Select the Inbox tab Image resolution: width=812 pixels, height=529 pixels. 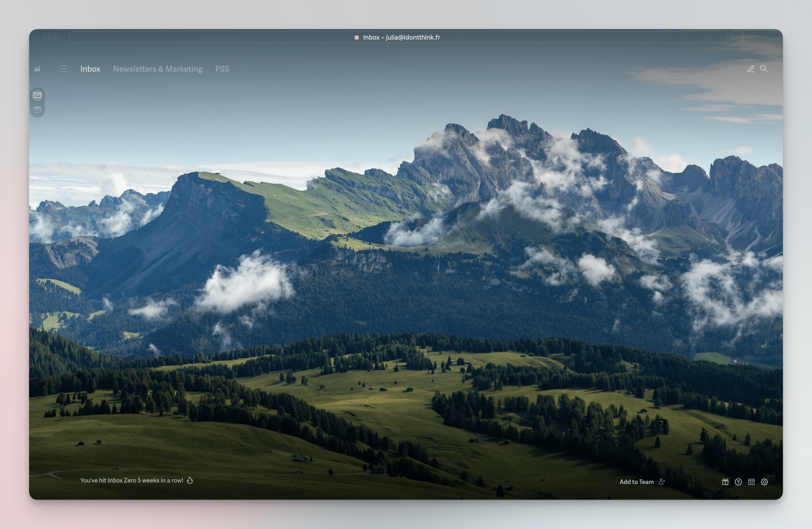tap(90, 69)
